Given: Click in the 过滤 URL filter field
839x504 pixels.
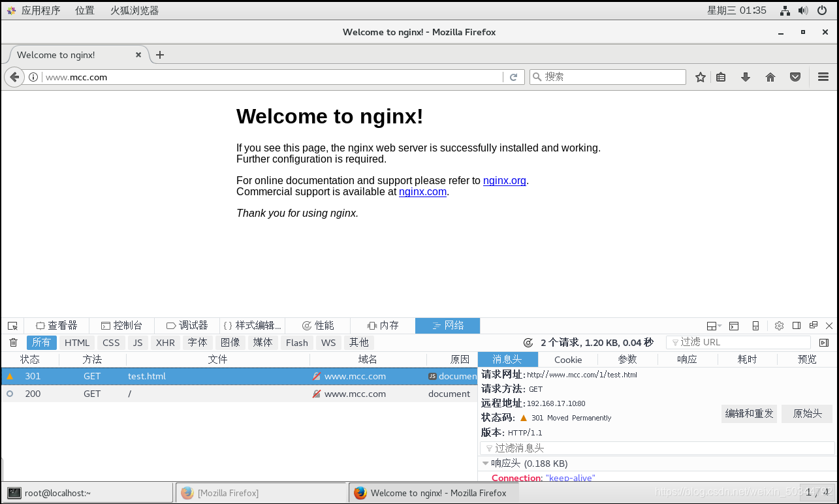Looking at the screenshot, I should [x=738, y=342].
